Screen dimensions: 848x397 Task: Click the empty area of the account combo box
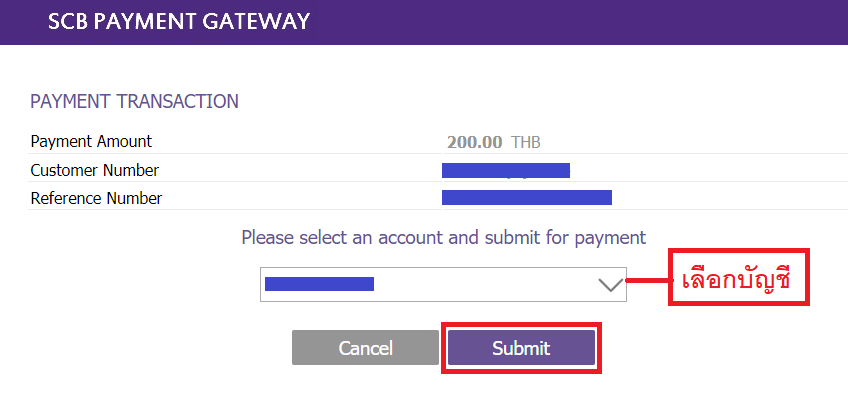[486, 284]
